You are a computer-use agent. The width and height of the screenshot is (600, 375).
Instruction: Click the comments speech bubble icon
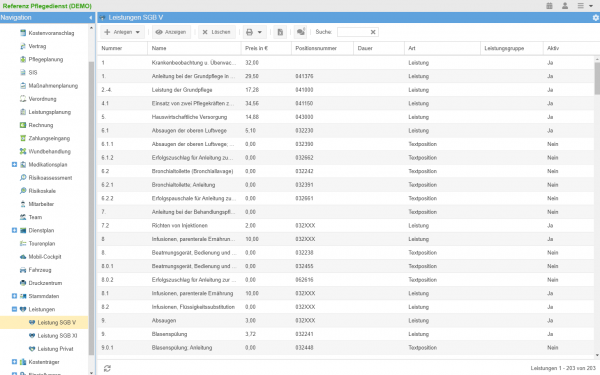301,32
